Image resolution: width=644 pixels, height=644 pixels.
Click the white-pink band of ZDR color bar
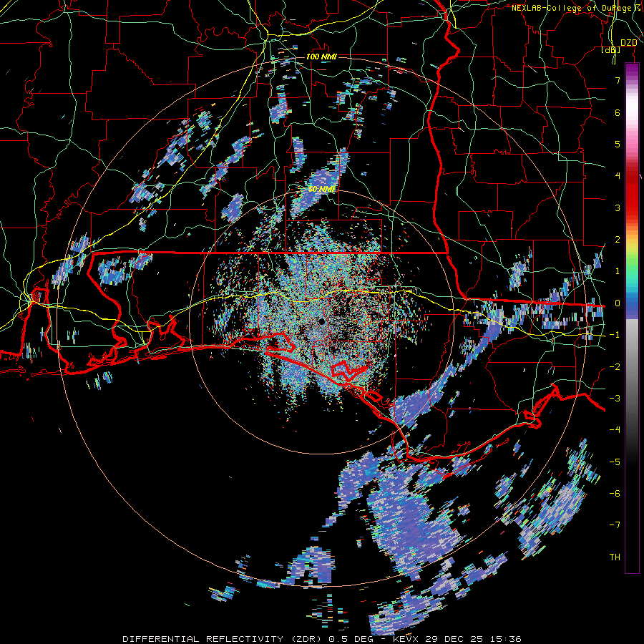tap(632, 119)
